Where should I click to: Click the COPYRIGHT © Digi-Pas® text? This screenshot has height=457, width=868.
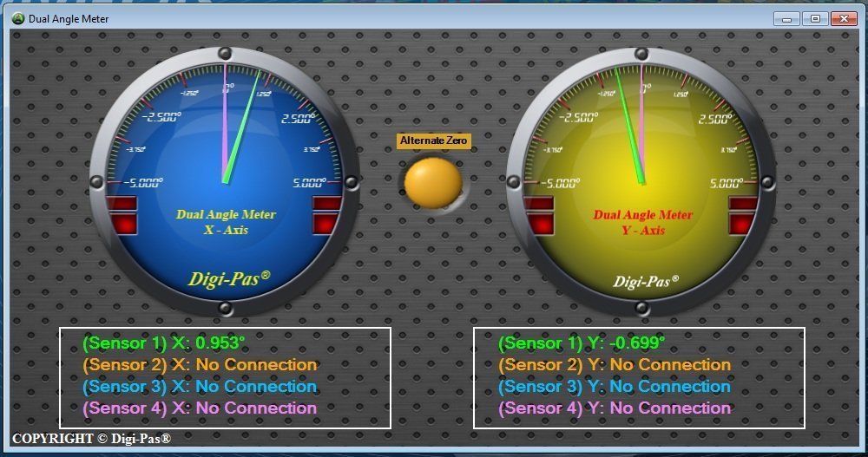[91, 439]
